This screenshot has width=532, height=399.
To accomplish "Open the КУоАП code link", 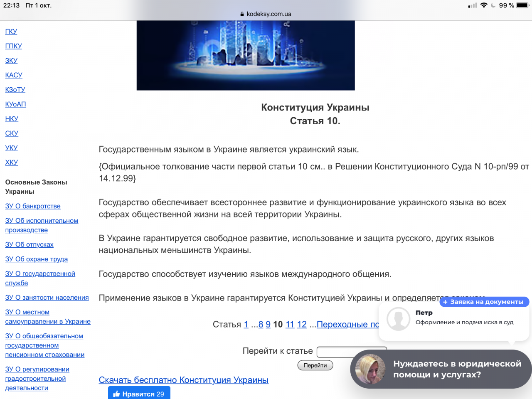I will click(15, 104).
